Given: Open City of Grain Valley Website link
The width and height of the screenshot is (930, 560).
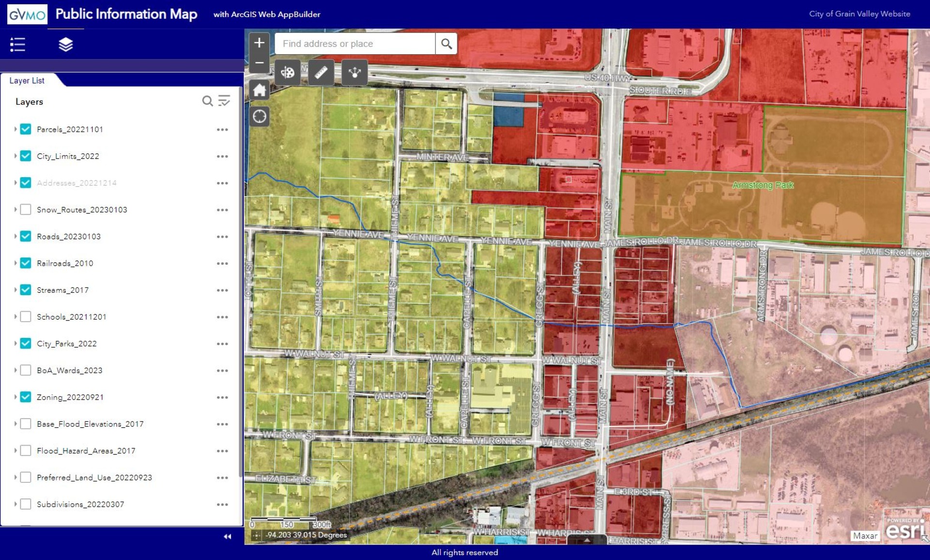Looking at the screenshot, I should (x=859, y=14).
